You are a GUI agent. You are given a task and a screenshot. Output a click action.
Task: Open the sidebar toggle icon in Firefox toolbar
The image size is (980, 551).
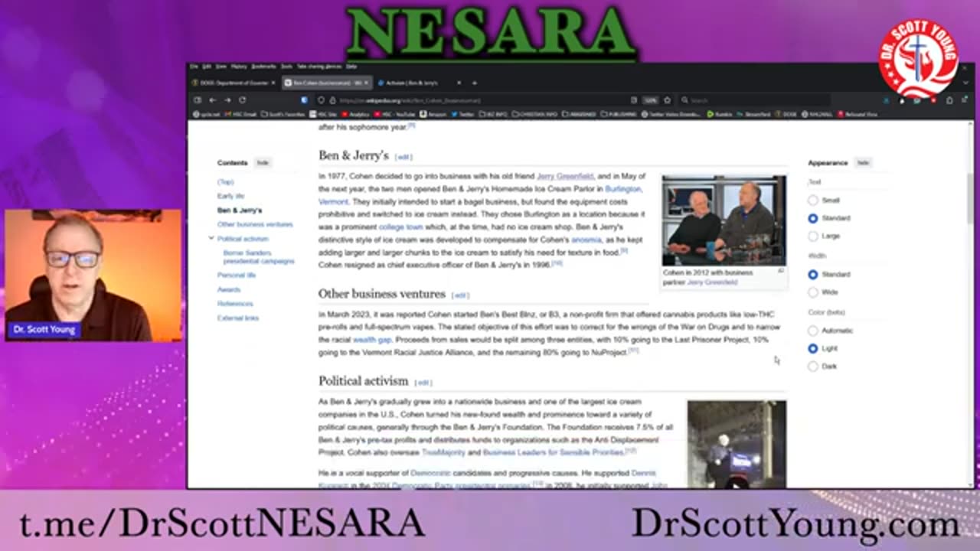[x=198, y=100]
